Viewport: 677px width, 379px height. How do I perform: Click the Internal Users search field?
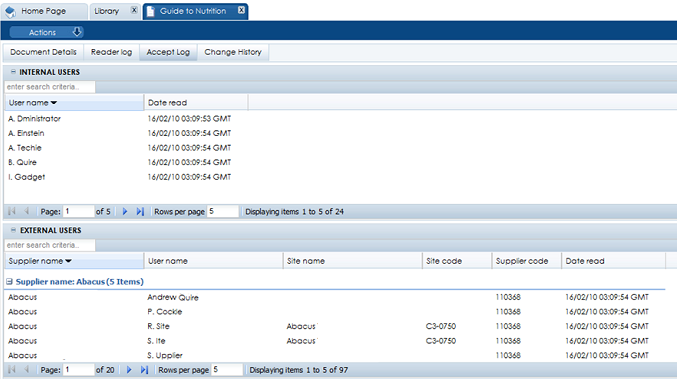(50, 87)
